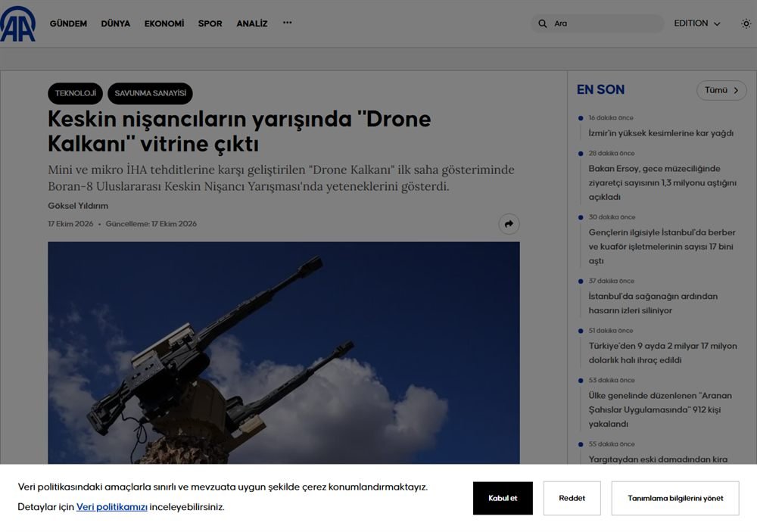Open Tanımlama bilgilerini yönet settings
The height and width of the screenshot is (532, 757).
click(675, 498)
